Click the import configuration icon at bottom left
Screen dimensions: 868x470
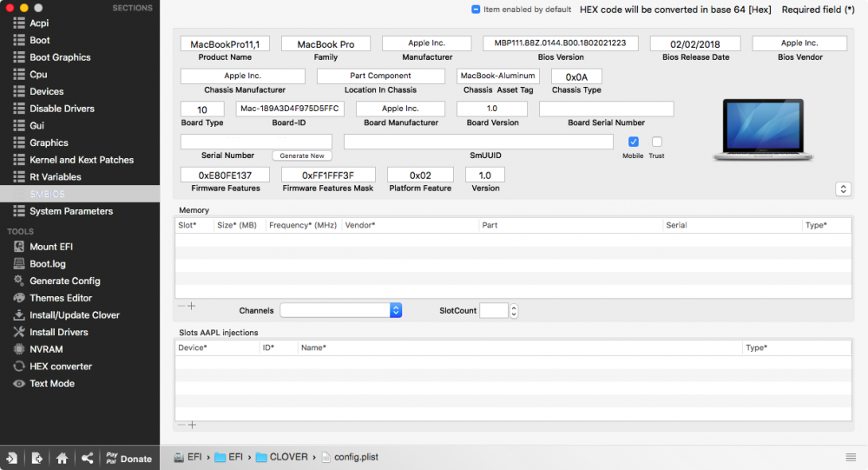pyautogui.click(x=11, y=459)
